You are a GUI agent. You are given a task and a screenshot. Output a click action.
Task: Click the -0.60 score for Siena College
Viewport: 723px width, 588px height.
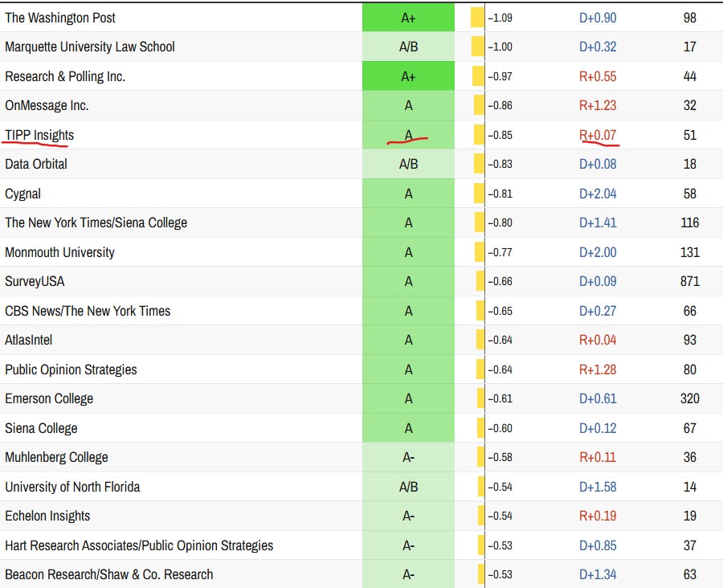click(x=500, y=427)
